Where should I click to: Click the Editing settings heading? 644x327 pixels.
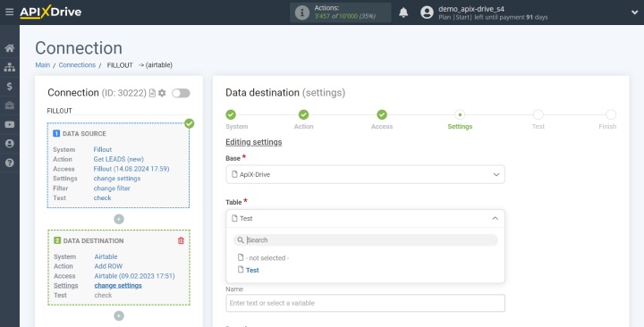point(253,142)
